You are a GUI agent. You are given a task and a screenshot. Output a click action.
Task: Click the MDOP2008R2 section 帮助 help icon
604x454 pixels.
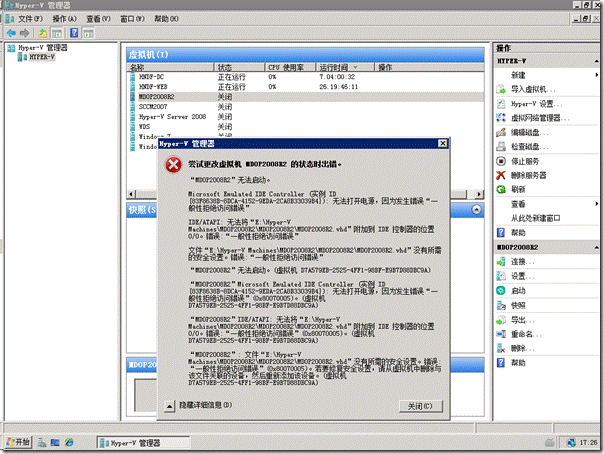coord(501,363)
